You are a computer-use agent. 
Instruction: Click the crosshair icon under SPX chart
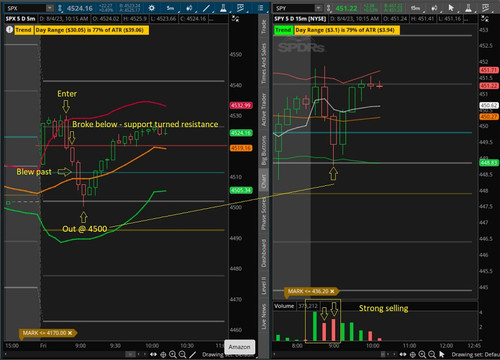coord(163,354)
